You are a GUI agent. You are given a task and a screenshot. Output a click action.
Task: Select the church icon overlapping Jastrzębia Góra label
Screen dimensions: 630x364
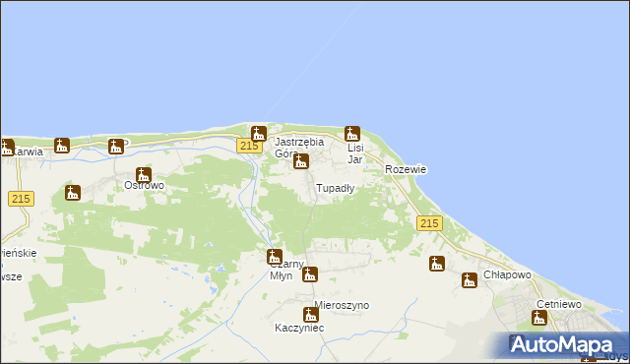click(301, 161)
